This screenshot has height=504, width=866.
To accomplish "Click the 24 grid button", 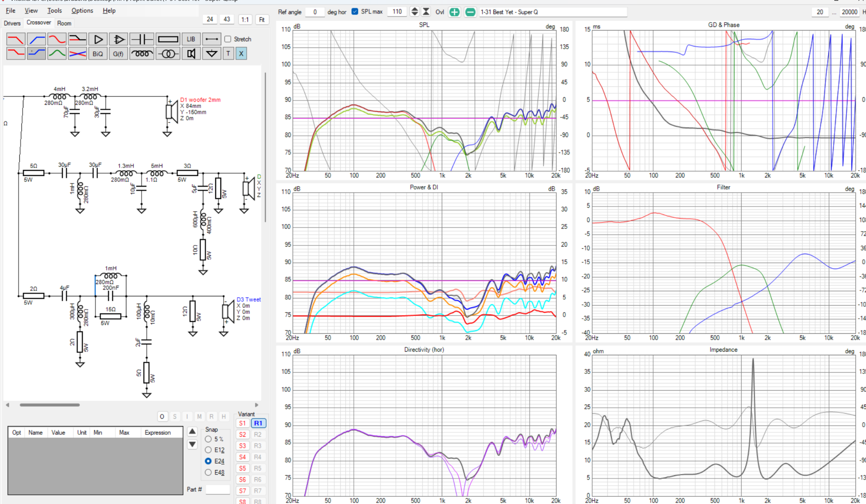I will click(210, 19).
